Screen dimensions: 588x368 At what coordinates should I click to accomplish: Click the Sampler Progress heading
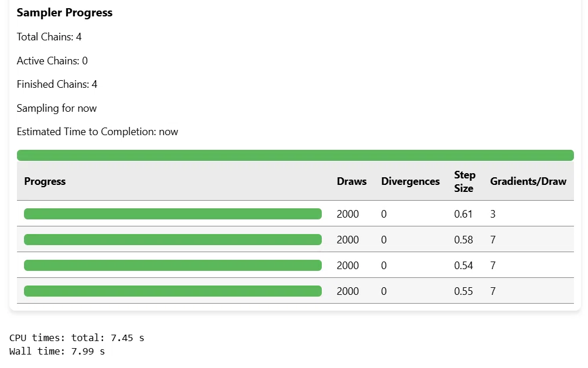tap(64, 12)
